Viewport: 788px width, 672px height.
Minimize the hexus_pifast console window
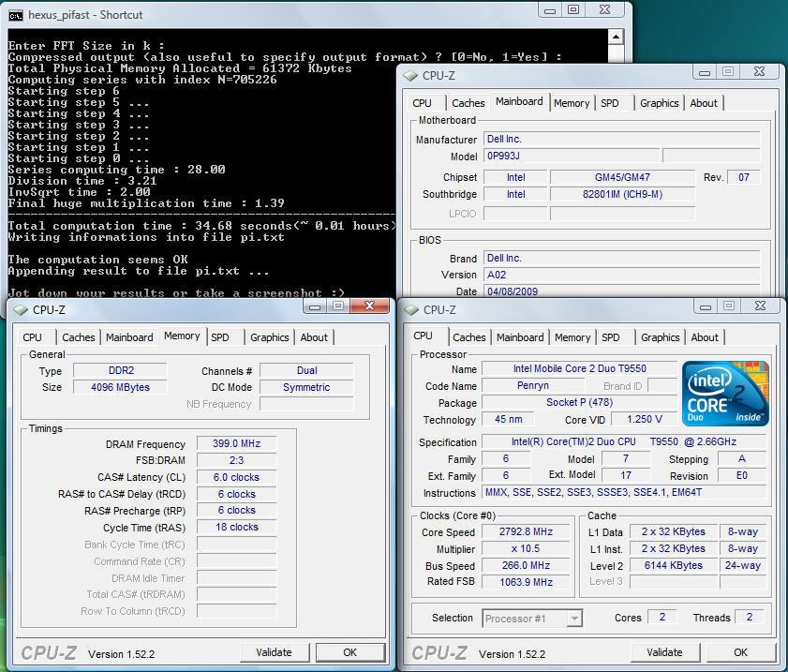(x=550, y=9)
